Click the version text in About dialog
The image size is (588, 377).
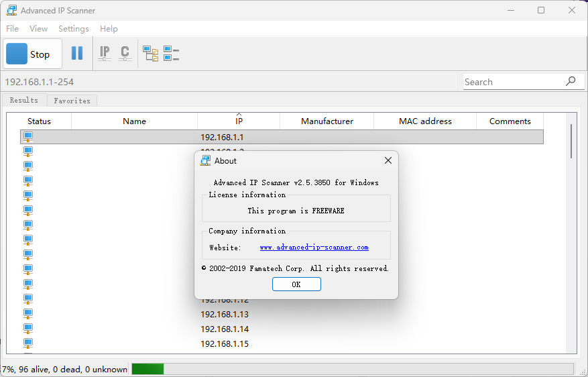pyautogui.click(x=296, y=182)
